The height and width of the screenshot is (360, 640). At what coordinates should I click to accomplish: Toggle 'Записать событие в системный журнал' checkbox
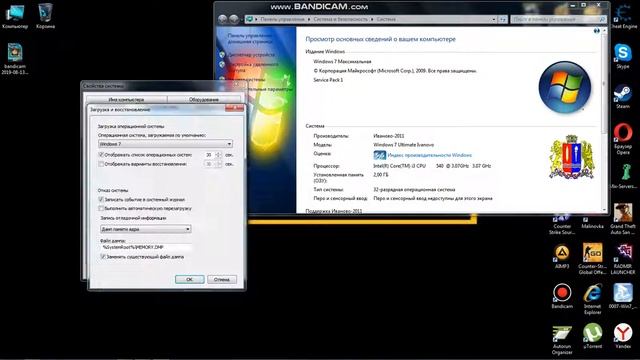pyautogui.click(x=101, y=200)
